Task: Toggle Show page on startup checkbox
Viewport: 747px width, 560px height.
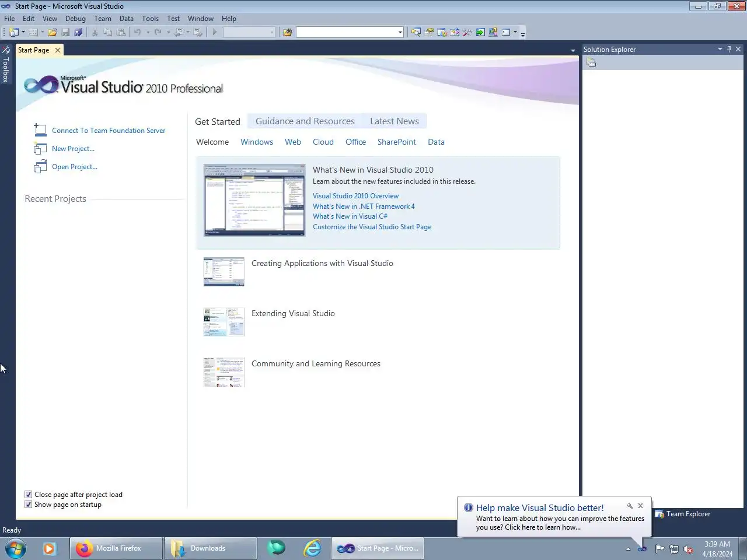Action: [x=28, y=505]
